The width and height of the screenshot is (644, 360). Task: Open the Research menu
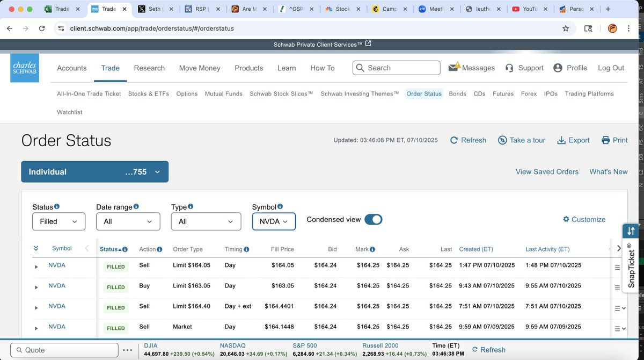pos(149,68)
